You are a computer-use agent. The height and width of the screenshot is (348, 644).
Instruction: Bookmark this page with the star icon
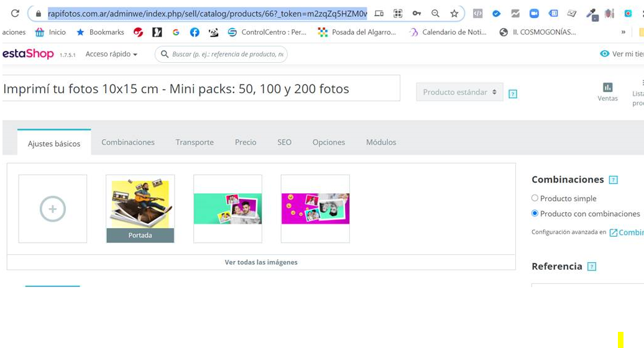(454, 14)
